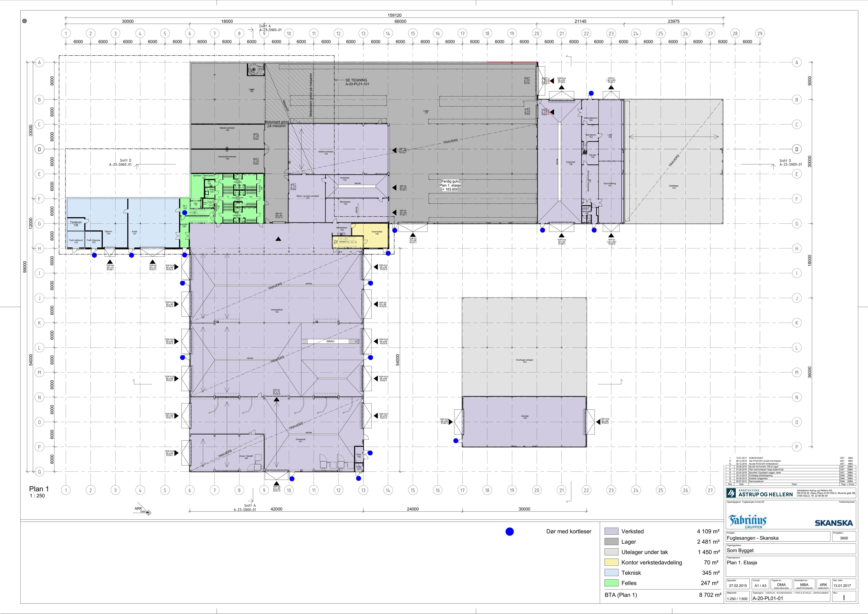
Task: Click the dark circle marker in top-left corner
Action: click(25, 21)
